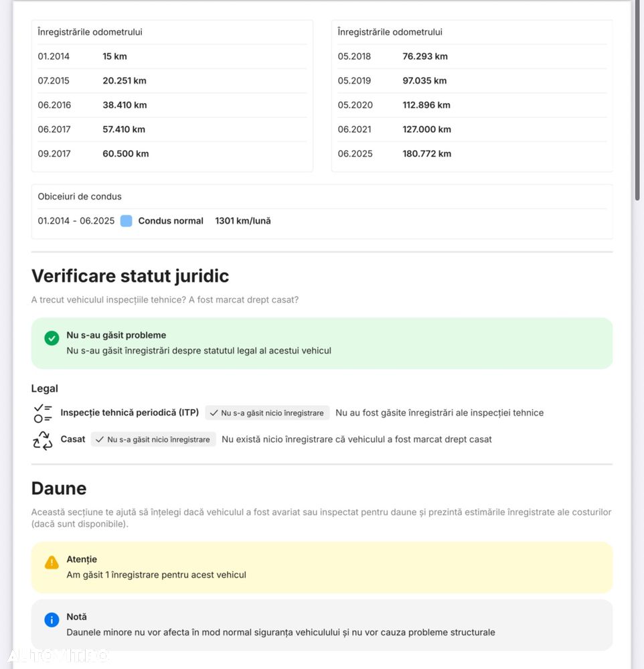Click the Casat 'Nu s-a găsit nicio înregistrare' badge
The width and height of the screenshot is (644, 669).
pyautogui.click(x=153, y=440)
